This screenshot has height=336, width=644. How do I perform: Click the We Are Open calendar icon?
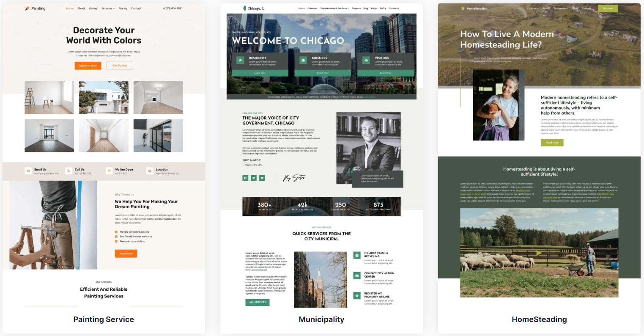tap(109, 171)
